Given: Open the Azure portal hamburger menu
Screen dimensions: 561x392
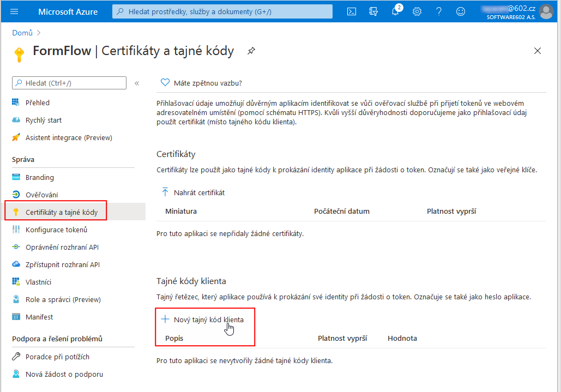Looking at the screenshot, I should (x=14, y=11).
